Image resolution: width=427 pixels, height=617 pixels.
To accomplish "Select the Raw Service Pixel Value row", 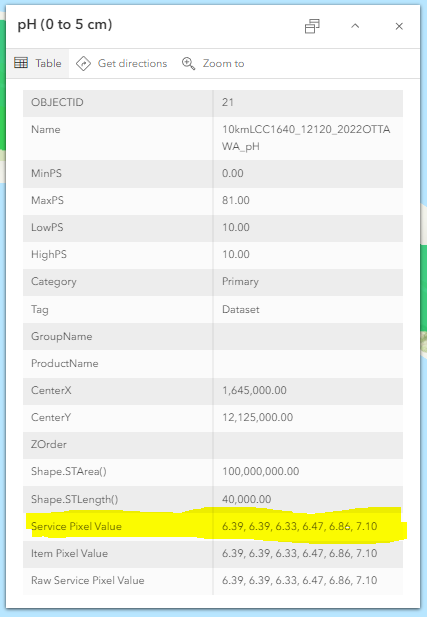I will (x=213, y=580).
